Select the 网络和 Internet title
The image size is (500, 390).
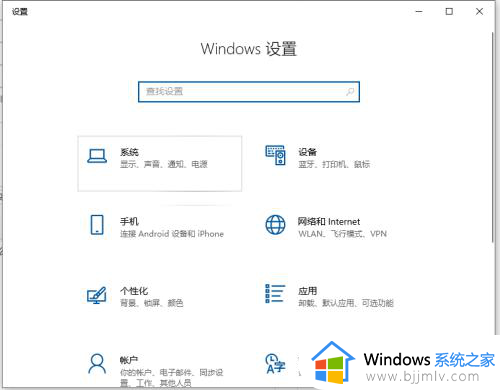click(x=329, y=221)
